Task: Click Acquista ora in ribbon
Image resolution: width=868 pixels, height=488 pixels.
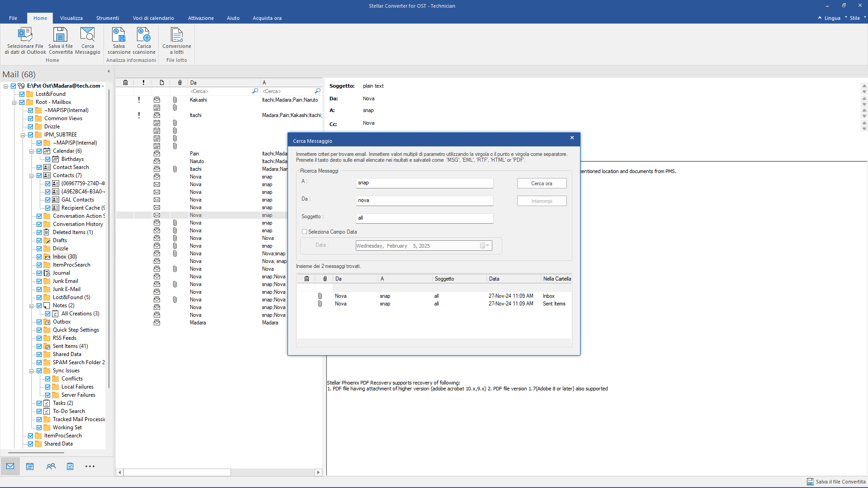Action: point(267,18)
